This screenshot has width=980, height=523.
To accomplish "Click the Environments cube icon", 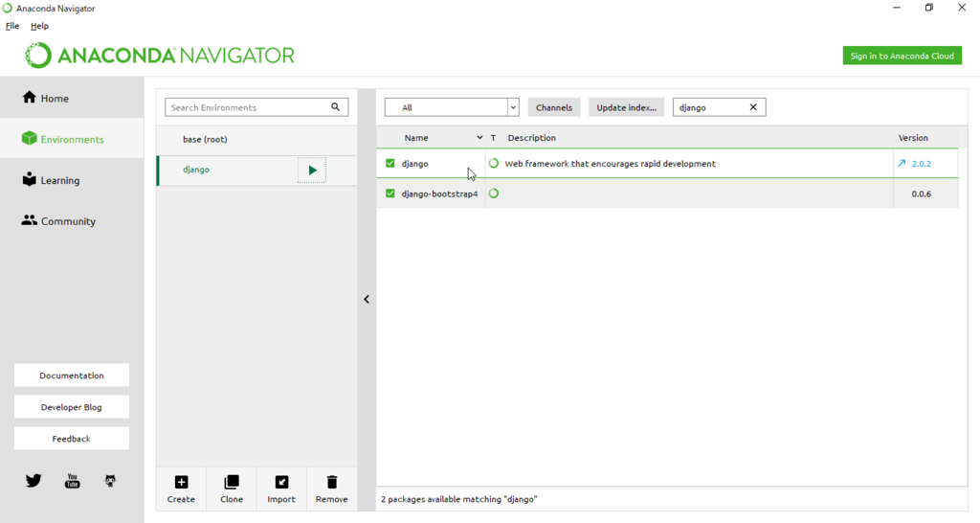I will coord(30,138).
